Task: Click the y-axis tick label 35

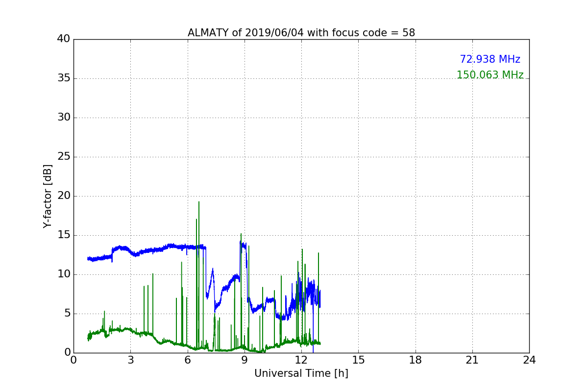Action: point(64,78)
